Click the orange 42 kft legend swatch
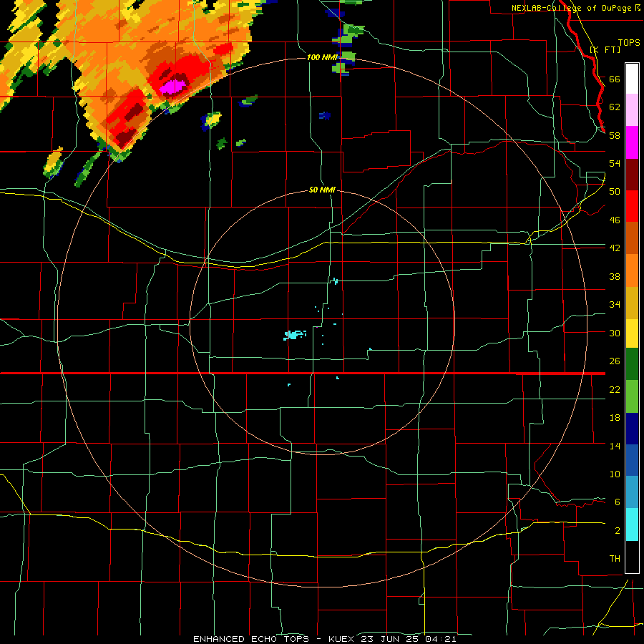The image size is (644, 644). pos(632,270)
